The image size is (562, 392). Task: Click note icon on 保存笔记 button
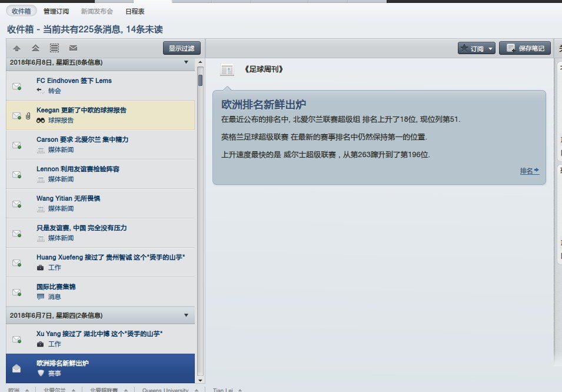pos(511,48)
